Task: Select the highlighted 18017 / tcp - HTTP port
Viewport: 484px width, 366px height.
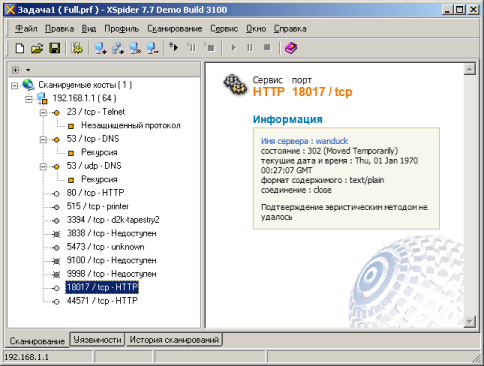Action: (102, 287)
